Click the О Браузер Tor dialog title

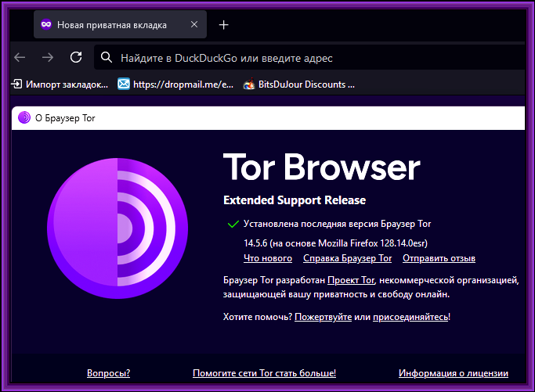65,118
